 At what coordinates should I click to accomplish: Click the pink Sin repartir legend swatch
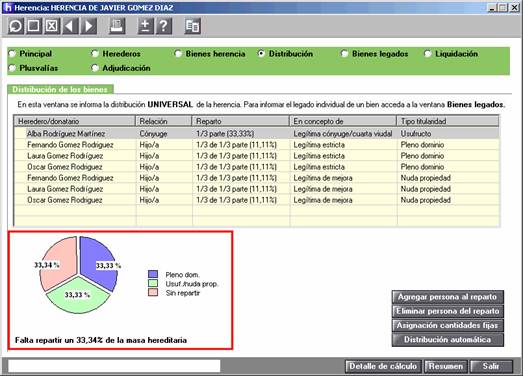153,292
